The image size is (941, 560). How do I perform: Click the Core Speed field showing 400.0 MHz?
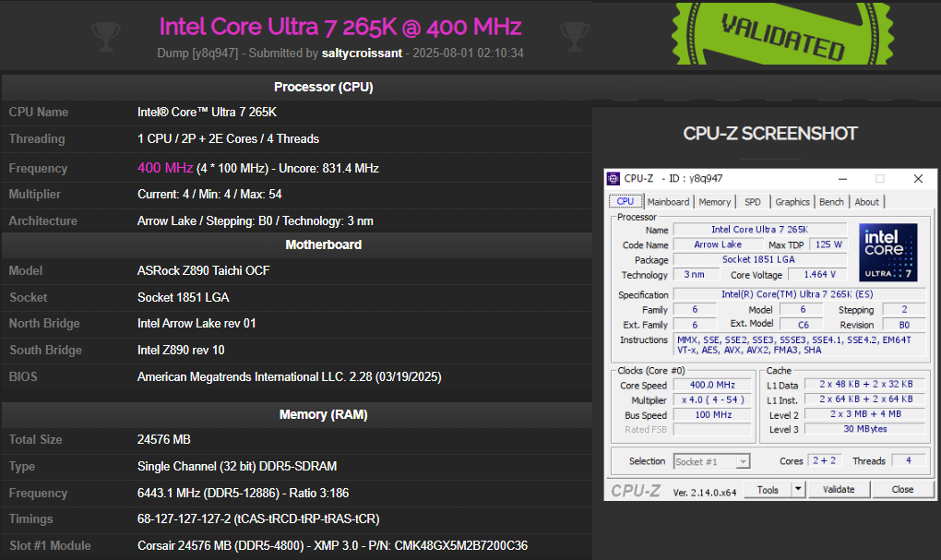[x=712, y=385]
